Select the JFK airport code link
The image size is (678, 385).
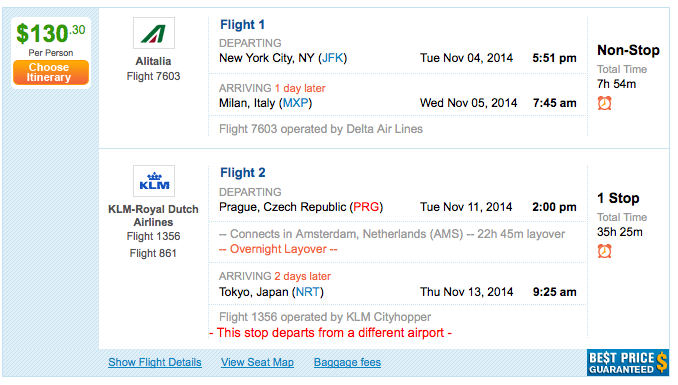(x=333, y=58)
